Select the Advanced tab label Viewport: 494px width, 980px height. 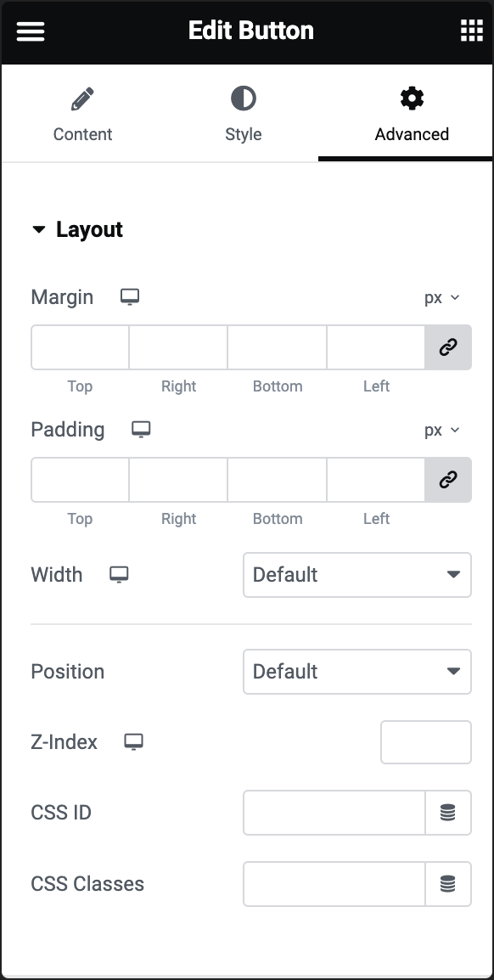tap(412, 134)
